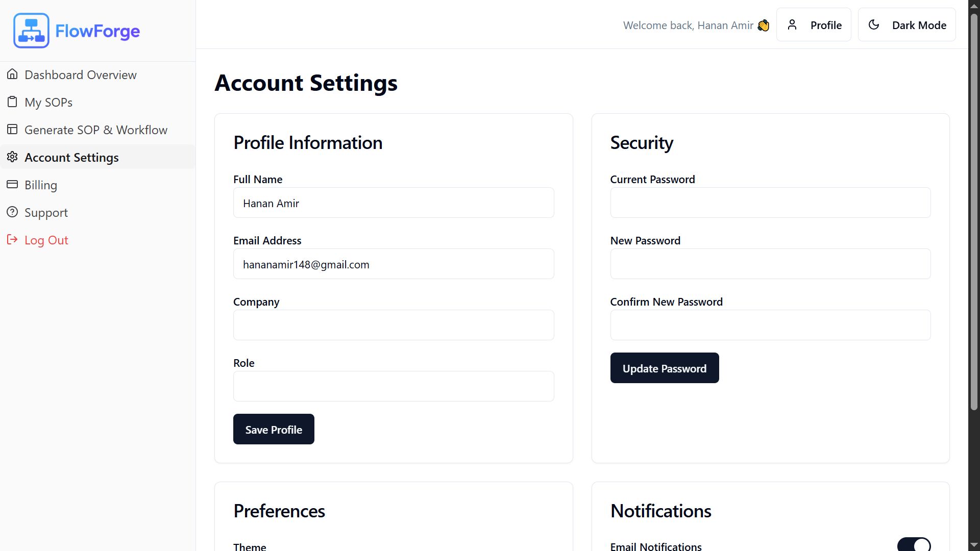Viewport: 980px width, 551px height.
Task: Click the page vertical scrollbar thumb
Action: point(974,212)
